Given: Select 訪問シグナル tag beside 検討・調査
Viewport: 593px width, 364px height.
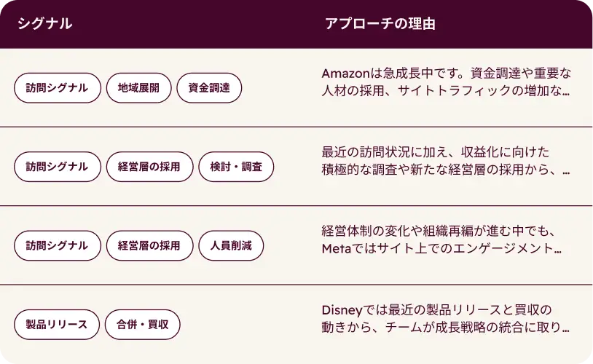Looking at the screenshot, I should point(57,167).
